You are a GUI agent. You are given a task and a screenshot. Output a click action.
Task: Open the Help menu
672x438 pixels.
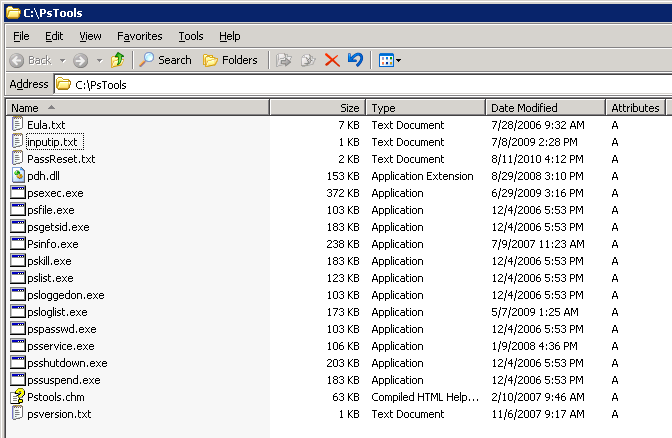click(x=230, y=36)
